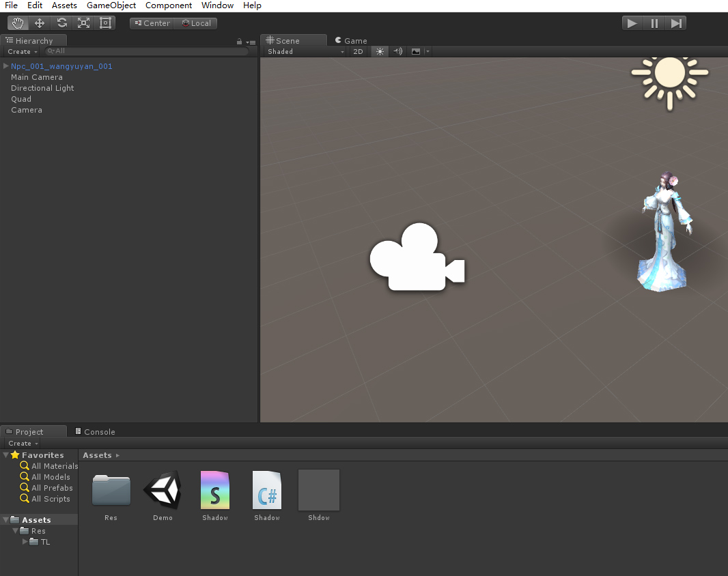
Task: Select the Scale tool
Action: pos(83,23)
